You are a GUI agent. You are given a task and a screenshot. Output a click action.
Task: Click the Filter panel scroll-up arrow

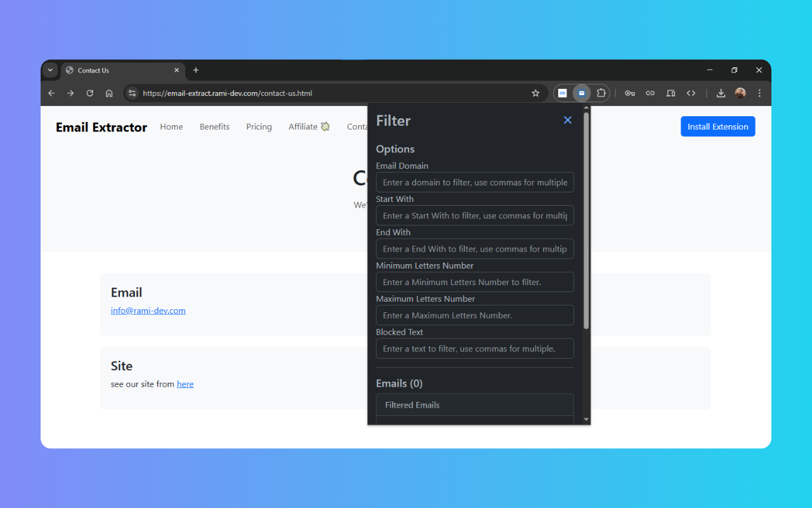pos(586,108)
